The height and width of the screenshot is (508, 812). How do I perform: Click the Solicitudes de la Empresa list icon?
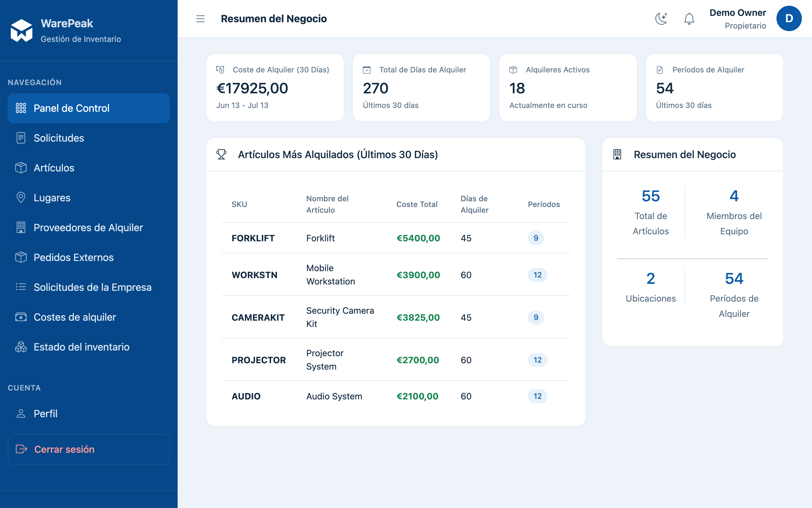(21, 287)
